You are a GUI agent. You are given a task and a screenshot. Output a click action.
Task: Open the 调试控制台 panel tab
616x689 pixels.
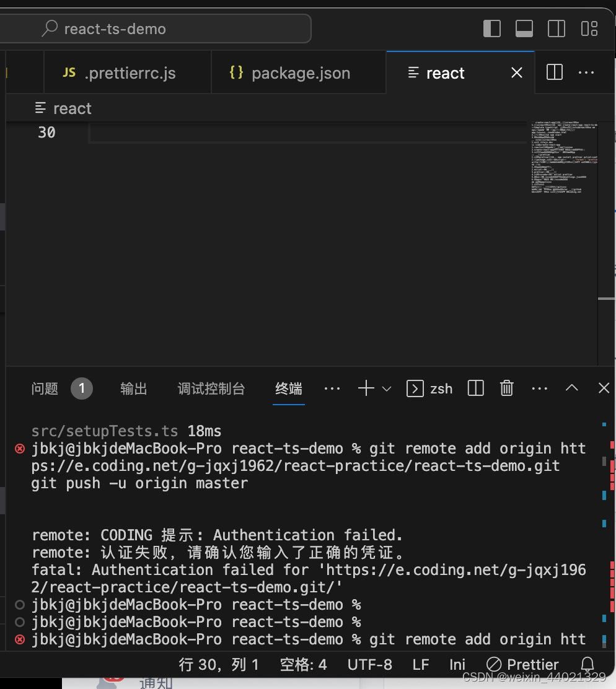[211, 388]
